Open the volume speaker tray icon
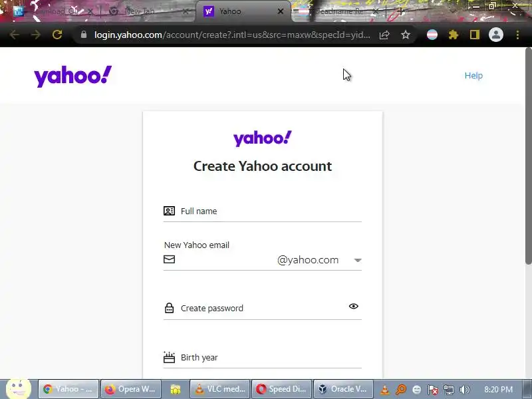 point(464,390)
